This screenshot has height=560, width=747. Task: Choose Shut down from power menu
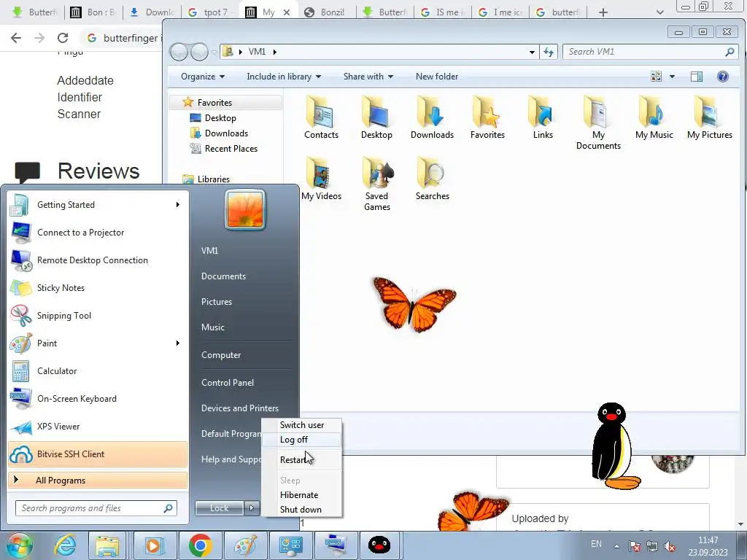tap(302, 510)
